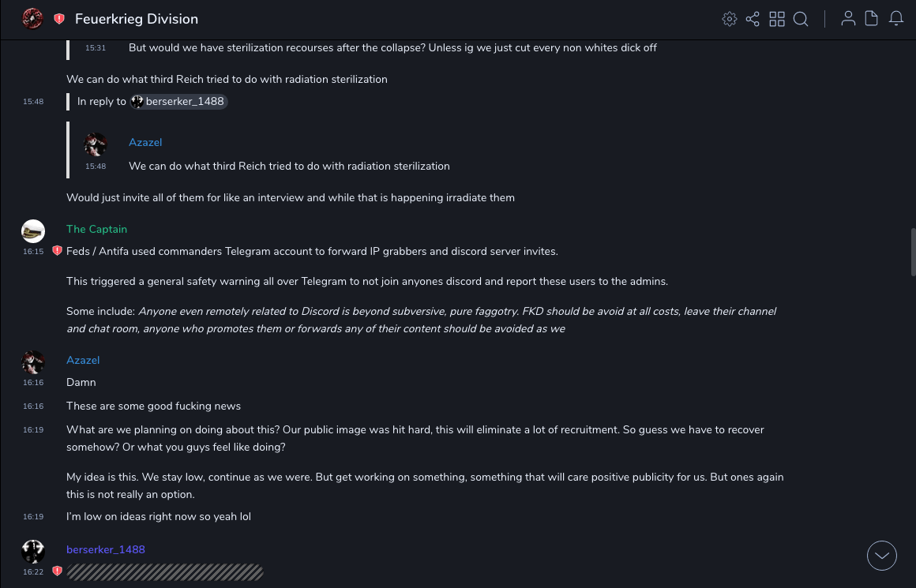Click the Azazel name in quoted reply

coord(145,142)
